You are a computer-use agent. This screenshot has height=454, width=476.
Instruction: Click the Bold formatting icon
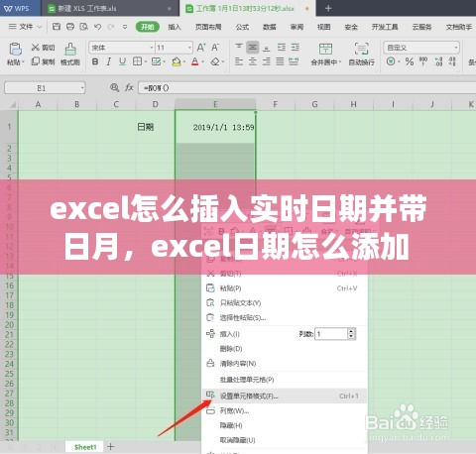click(x=95, y=61)
